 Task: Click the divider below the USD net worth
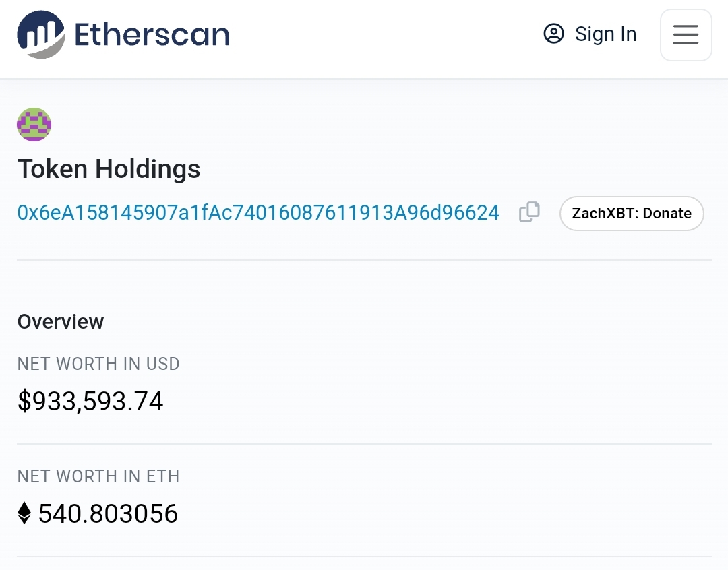coord(364,444)
